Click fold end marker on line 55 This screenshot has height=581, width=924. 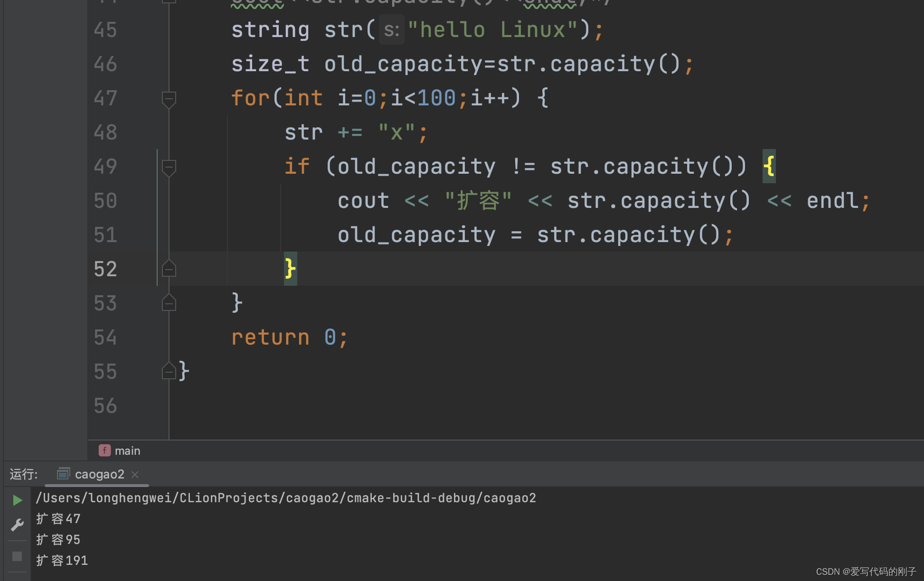[x=169, y=371]
